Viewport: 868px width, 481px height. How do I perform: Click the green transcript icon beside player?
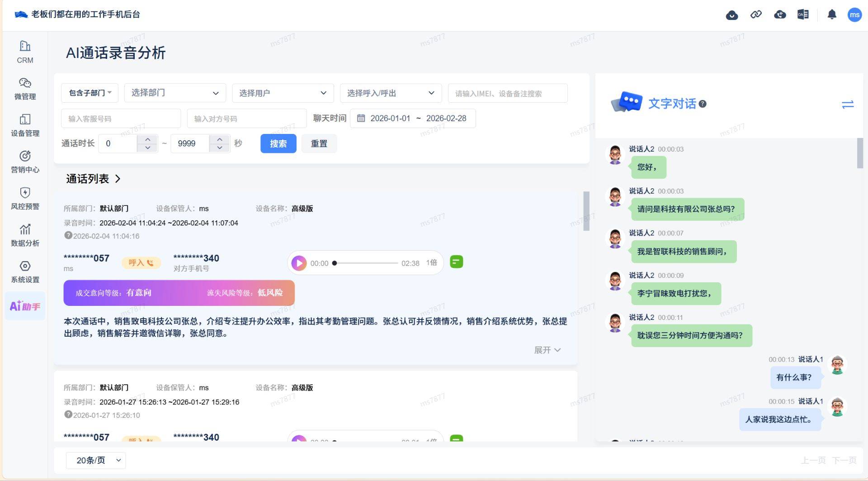click(x=456, y=262)
